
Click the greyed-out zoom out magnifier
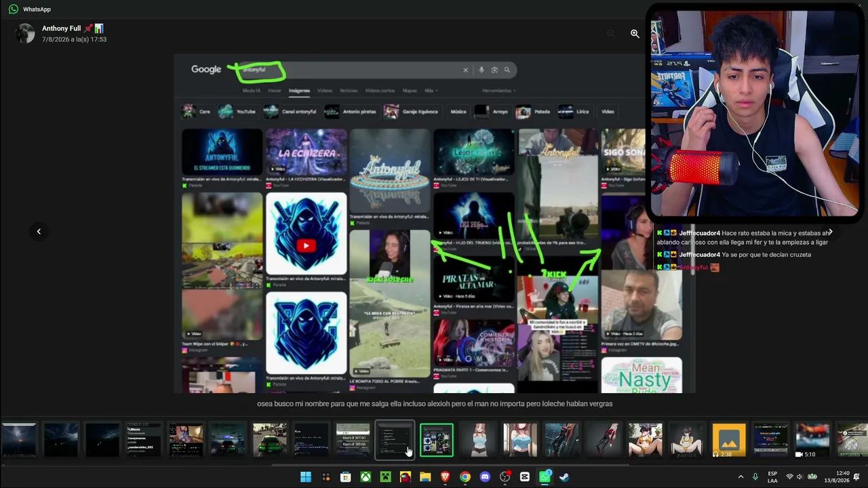click(611, 34)
